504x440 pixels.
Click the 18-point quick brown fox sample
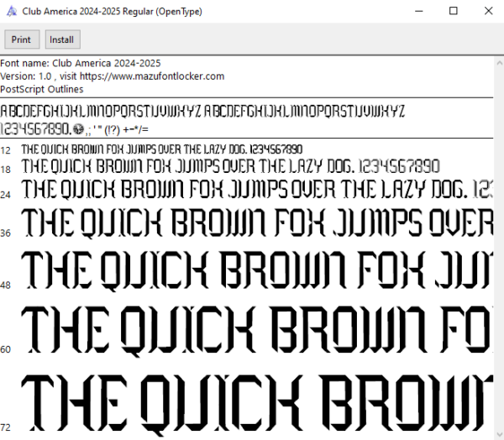tap(230, 166)
